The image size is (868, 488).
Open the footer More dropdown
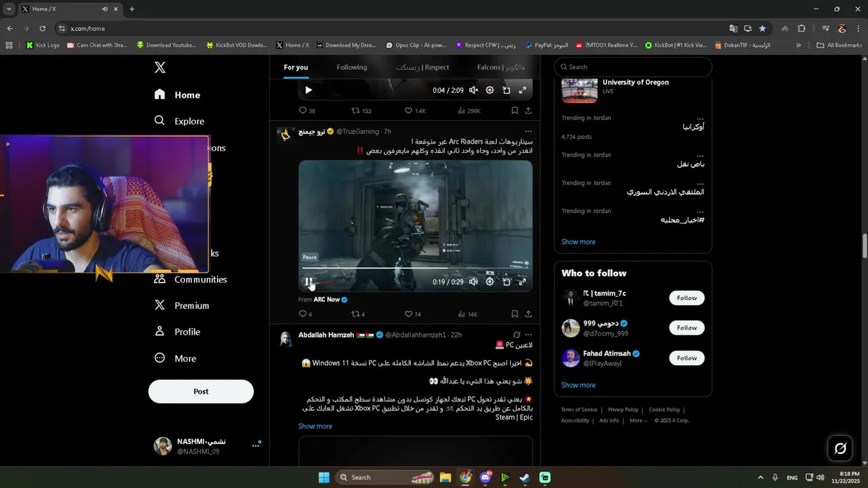[638, 420]
